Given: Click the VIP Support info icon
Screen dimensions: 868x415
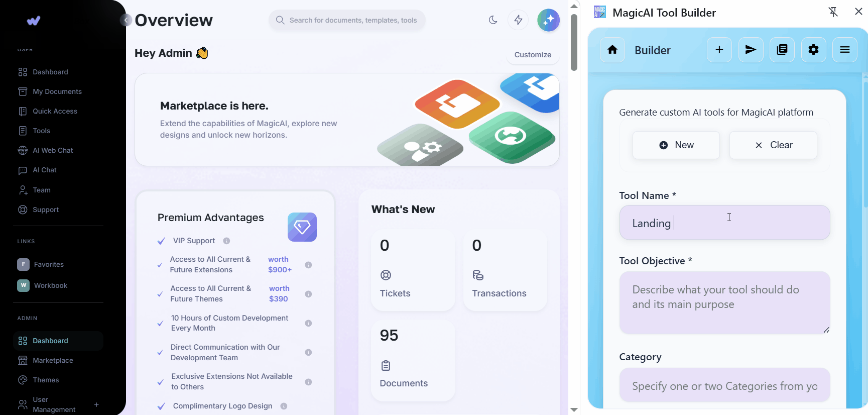Looking at the screenshot, I should [x=226, y=241].
